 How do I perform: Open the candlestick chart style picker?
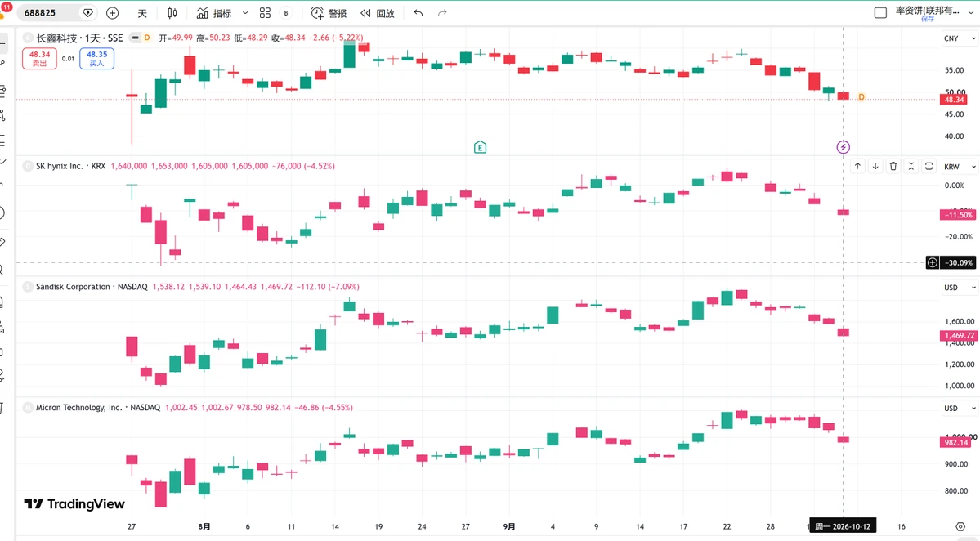tap(172, 13)
